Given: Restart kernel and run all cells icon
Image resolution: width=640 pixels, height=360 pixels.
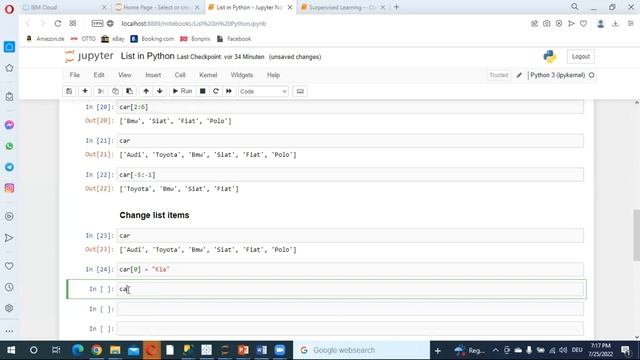Looking at the screenshot, I should [229, 91].
